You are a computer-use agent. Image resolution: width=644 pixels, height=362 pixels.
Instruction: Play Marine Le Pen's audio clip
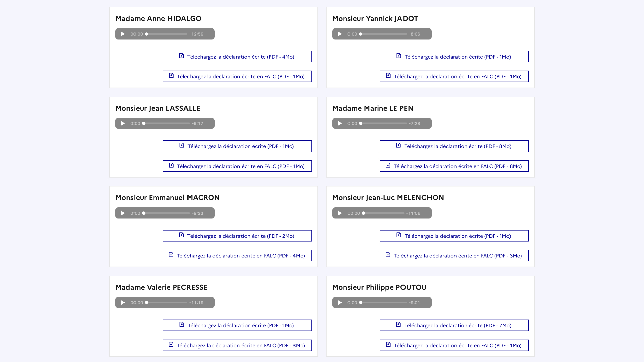[x=340, y=123]
